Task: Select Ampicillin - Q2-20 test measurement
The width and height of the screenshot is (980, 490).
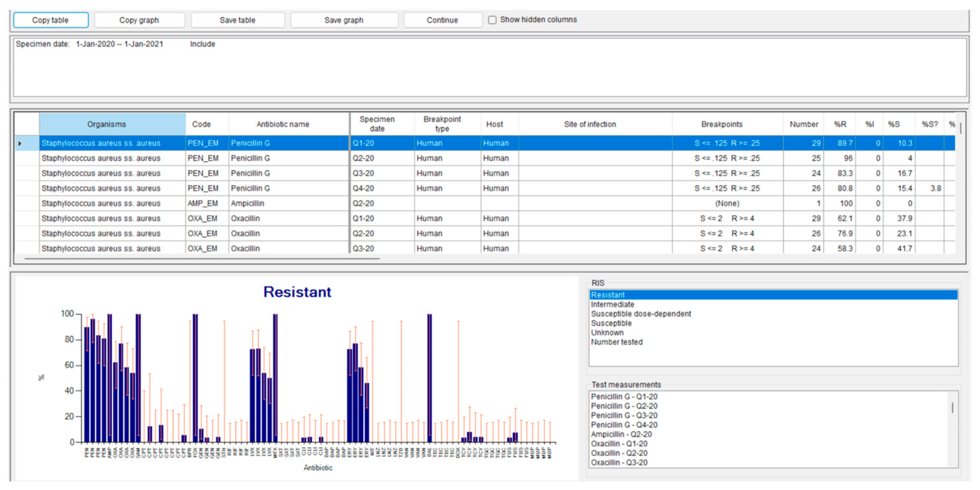Action: click(x=621, y=434)
